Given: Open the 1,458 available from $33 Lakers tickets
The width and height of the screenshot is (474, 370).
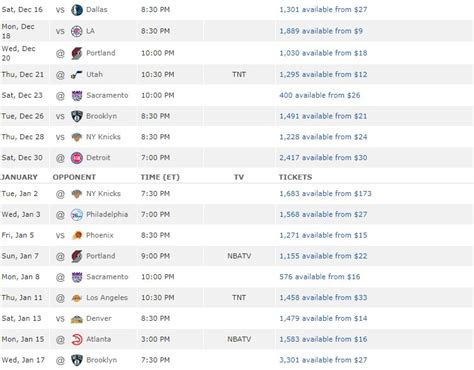Looking at the screenshot, I should point(323,298).
